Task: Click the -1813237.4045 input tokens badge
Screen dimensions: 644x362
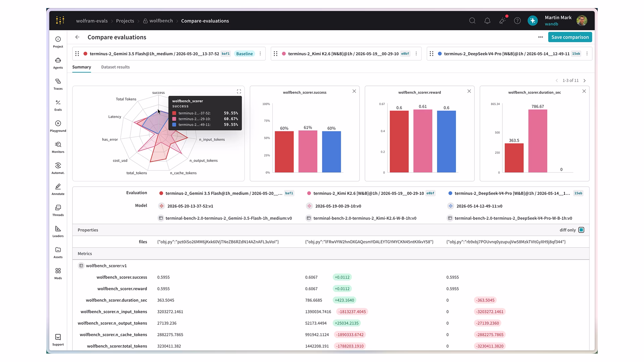Action: point(352,312)
